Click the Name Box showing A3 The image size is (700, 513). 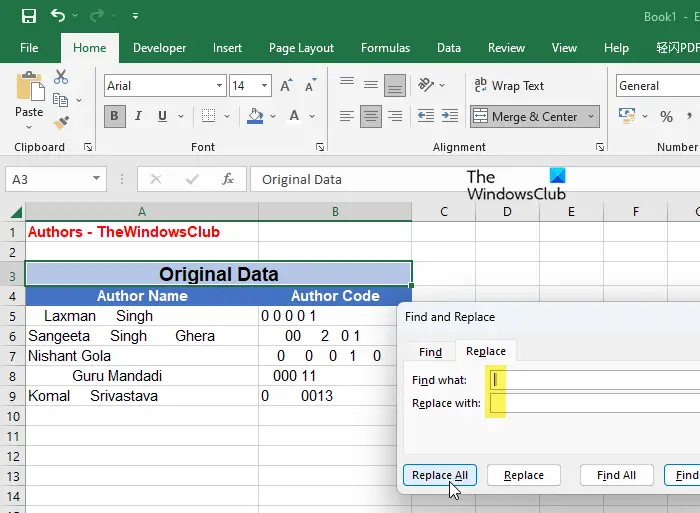(56, 179)
